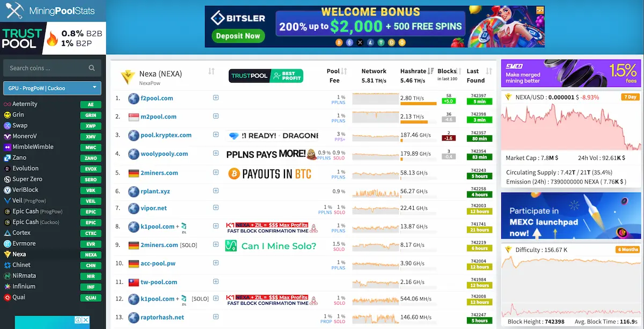Click the Singapore flag beside m2pool.com
Image resolution: width=644 pixels, height=329 pixels.
coord(134,117)
